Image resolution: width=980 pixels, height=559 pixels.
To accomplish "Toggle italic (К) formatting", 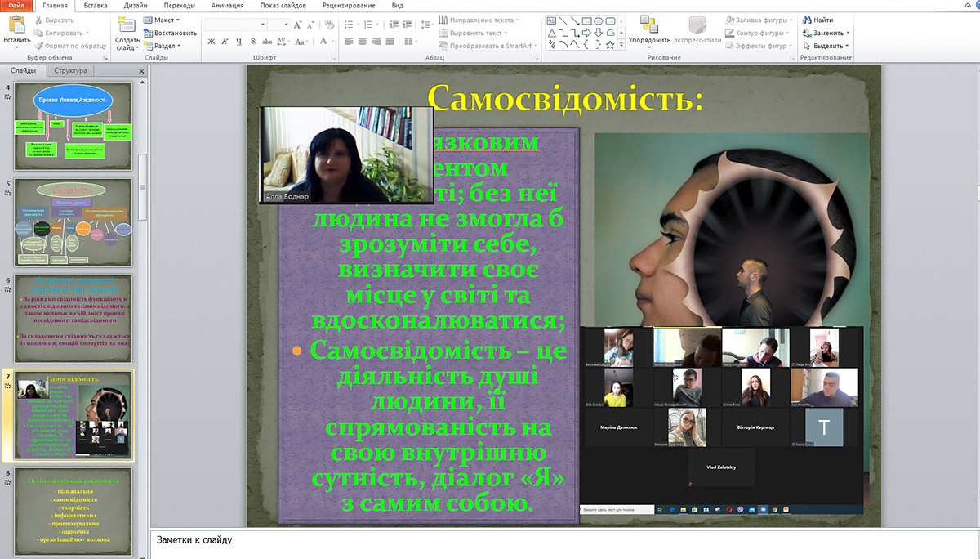I will point(224,41).
